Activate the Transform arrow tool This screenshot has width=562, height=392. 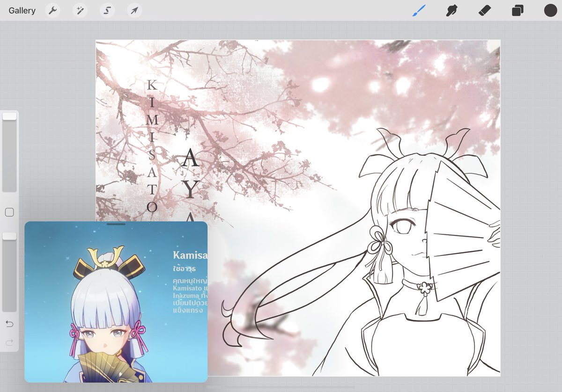pos(134,10)
